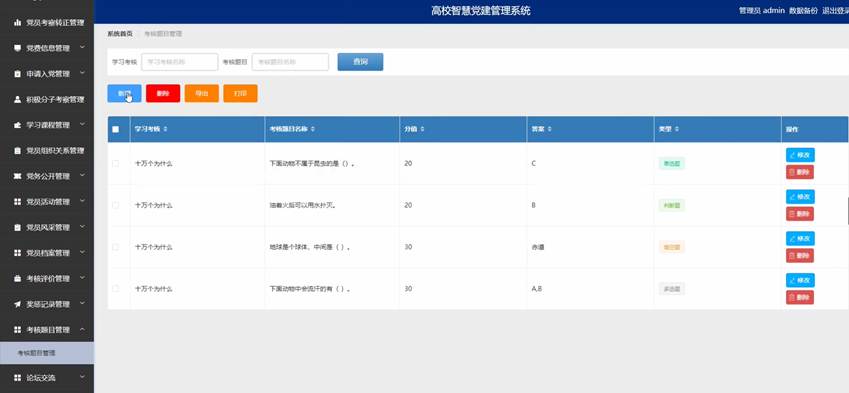This screenshot has width=849, height=393.
Task: Click the 单选题 type tag
Action: tap(671, 163)
